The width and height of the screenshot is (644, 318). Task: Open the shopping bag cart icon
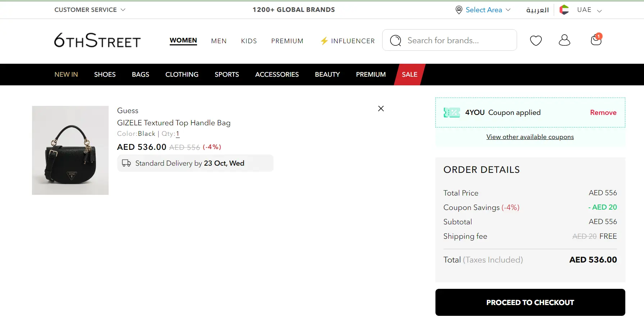pyautogui.click(x=596, y=39)
